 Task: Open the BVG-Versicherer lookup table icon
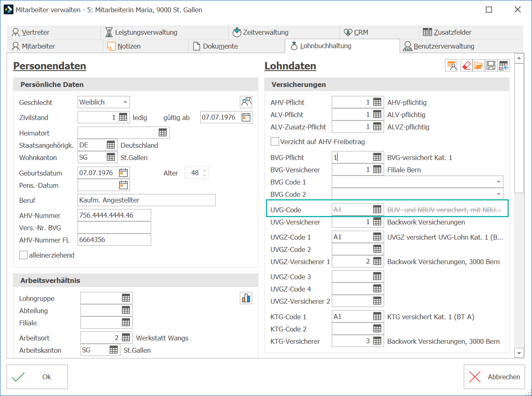(x=377, y=169)
